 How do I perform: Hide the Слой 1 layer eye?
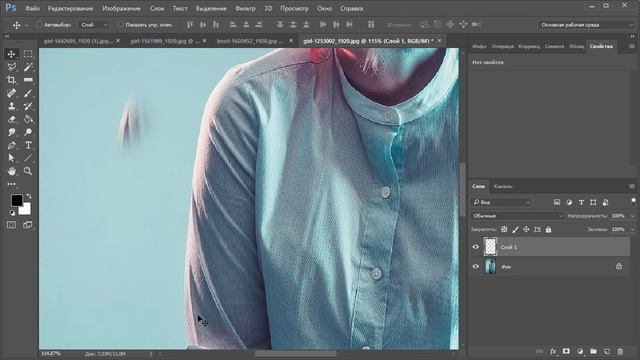coord(476,247)
